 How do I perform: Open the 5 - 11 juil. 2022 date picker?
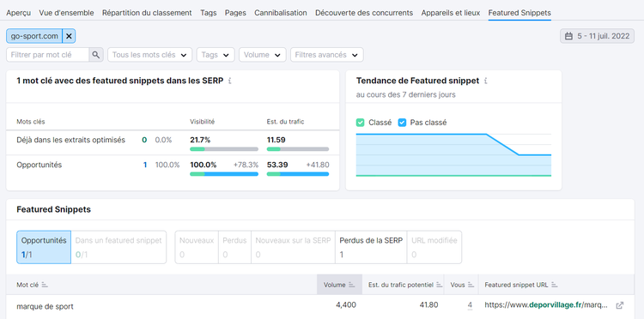pyautogui.click(x=597, y=36)
